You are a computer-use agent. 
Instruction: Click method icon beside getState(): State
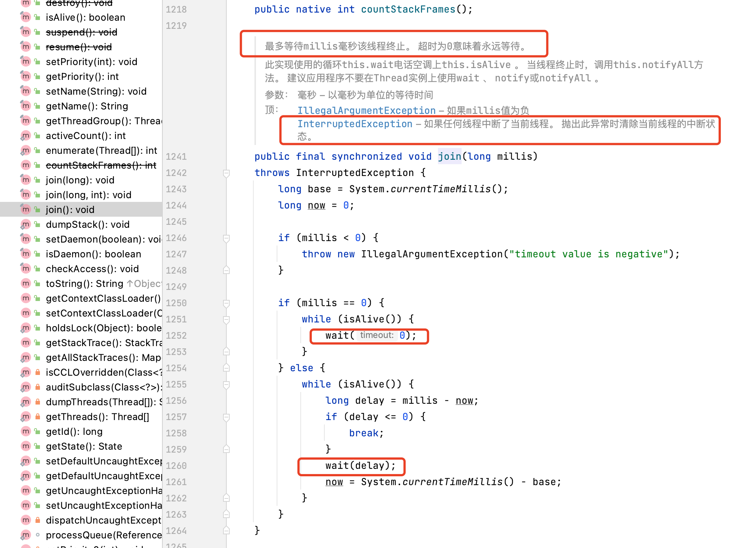[26, 446]
